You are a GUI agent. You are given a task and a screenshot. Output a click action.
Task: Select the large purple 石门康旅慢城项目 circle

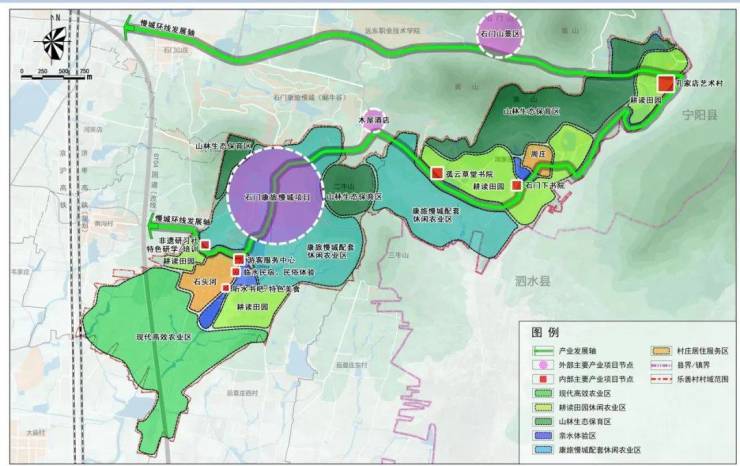coord(275,196)
